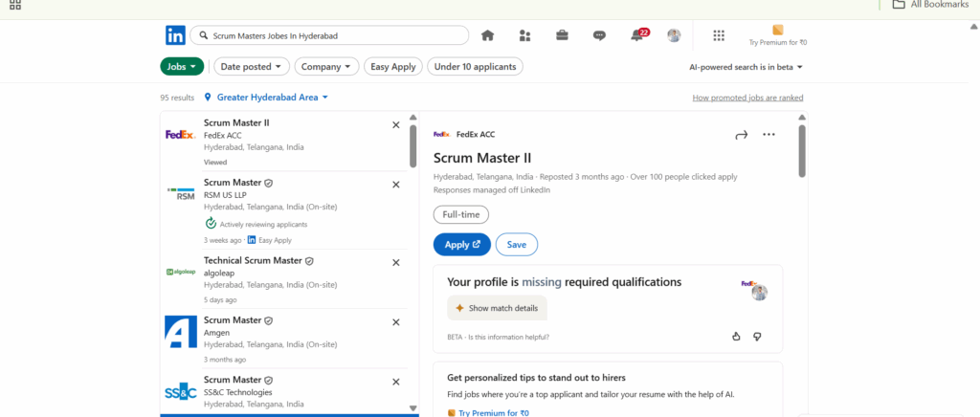Open My Network people icon
Image resolution: width=980 pixels, height=417 pixels.
[x=525, y=35]
